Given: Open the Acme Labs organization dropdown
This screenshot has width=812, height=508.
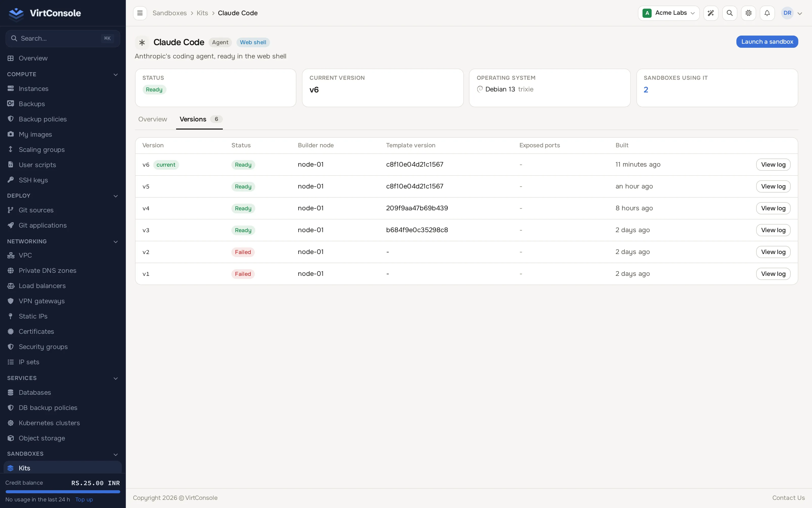Looking at the screenshot, I should pyautogui.click(x=668, y=13).
